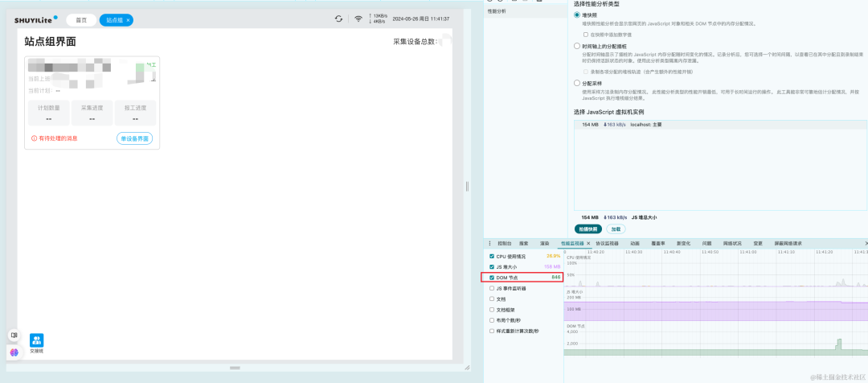Click the 单设备界面 button

134,138
